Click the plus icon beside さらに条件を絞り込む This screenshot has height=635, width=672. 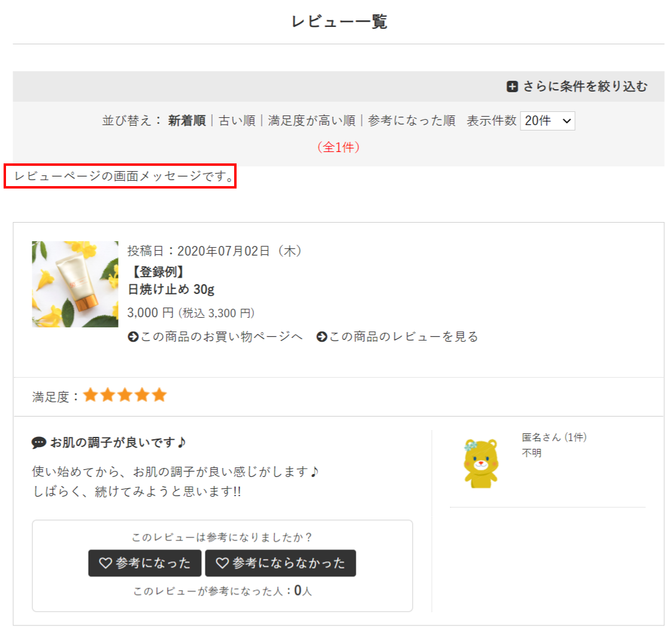pos(512,87)
